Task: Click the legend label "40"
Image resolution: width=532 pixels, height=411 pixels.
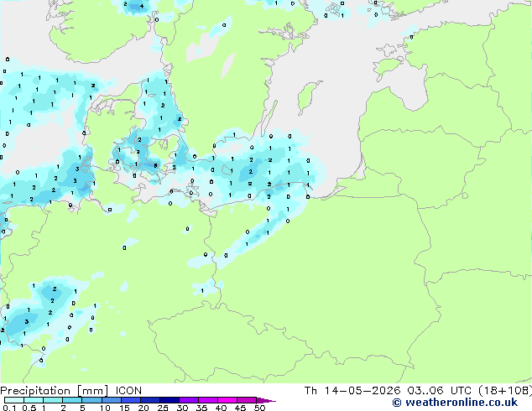Action: 221,408
